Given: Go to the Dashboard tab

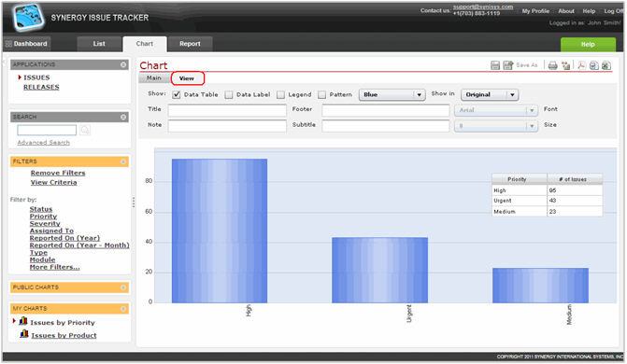Looking at the screenshot, I should tap(27, 44).
